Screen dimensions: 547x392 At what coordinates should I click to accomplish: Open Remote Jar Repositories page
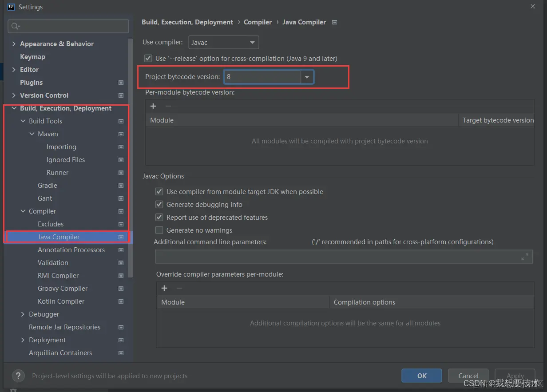[x=64, y=327]
